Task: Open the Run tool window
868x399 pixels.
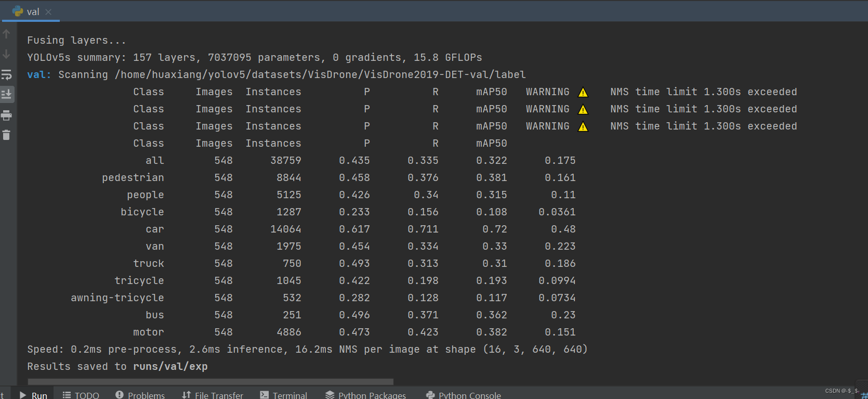Action: [33, 395]
